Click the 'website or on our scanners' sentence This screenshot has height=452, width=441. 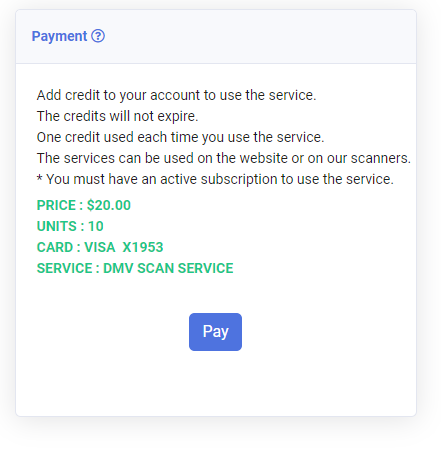[224, 158]
